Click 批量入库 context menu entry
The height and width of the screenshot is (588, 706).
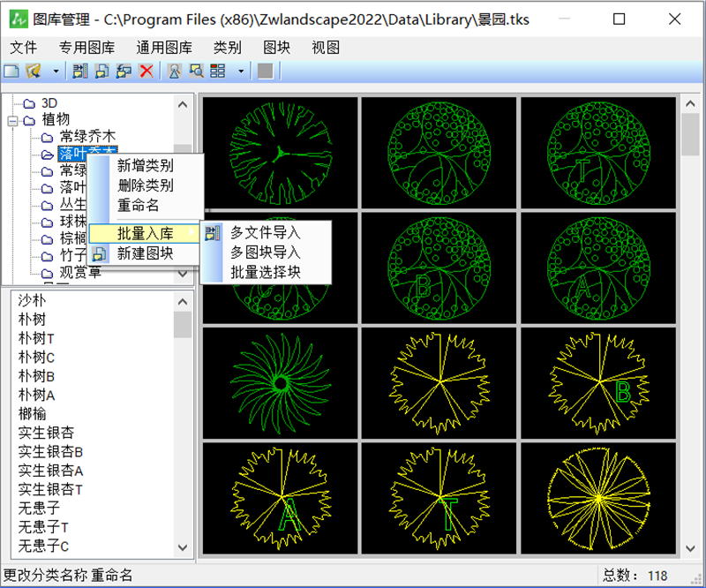point(145,233)
